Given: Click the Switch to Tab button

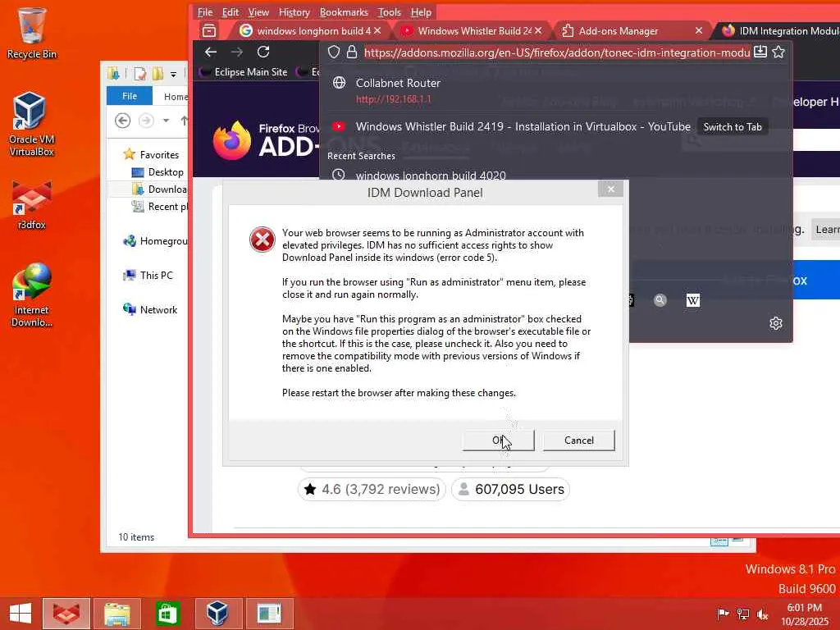Looking at the screenshot, I should coord(733,127).
